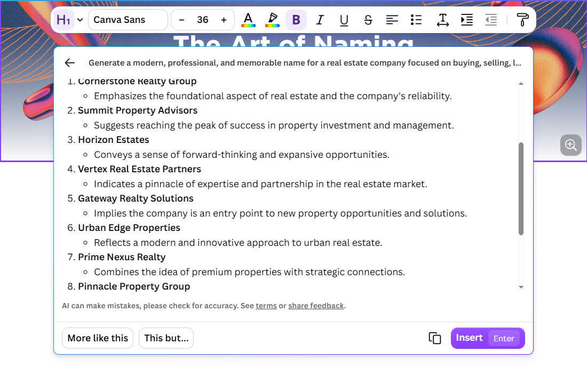Go back using the arrow icon

[69, 63]
